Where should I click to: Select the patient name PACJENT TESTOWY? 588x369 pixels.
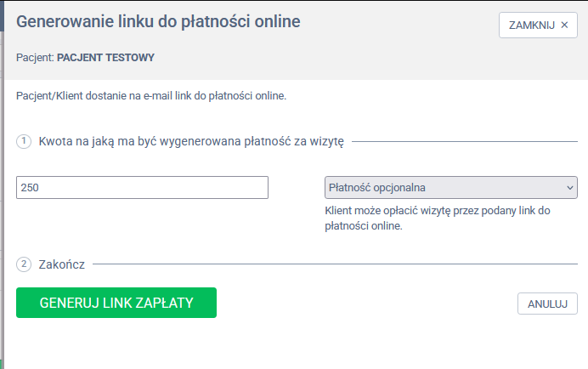coord(105,58)
